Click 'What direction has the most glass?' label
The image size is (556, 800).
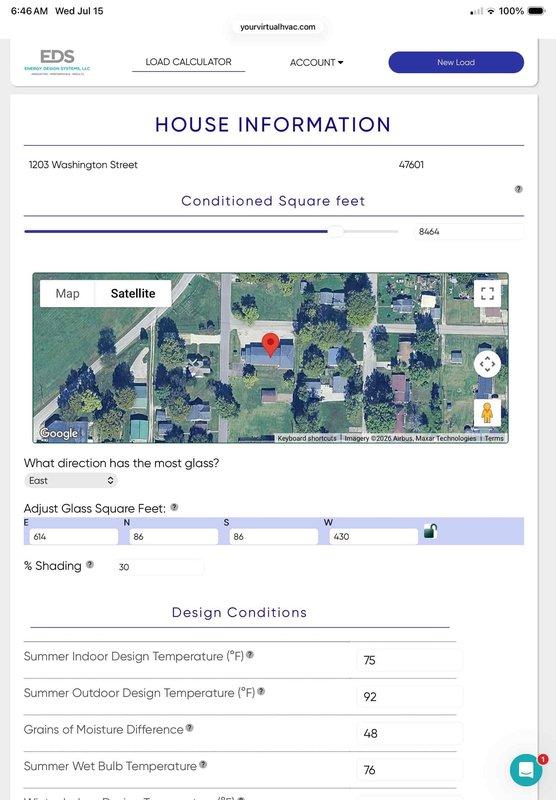click(121, 463)
